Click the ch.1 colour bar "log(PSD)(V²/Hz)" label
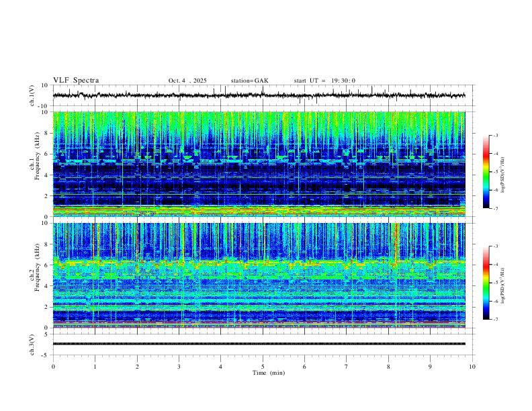The width and height of the screenshot is (532, 411). [x=503, y=175]
